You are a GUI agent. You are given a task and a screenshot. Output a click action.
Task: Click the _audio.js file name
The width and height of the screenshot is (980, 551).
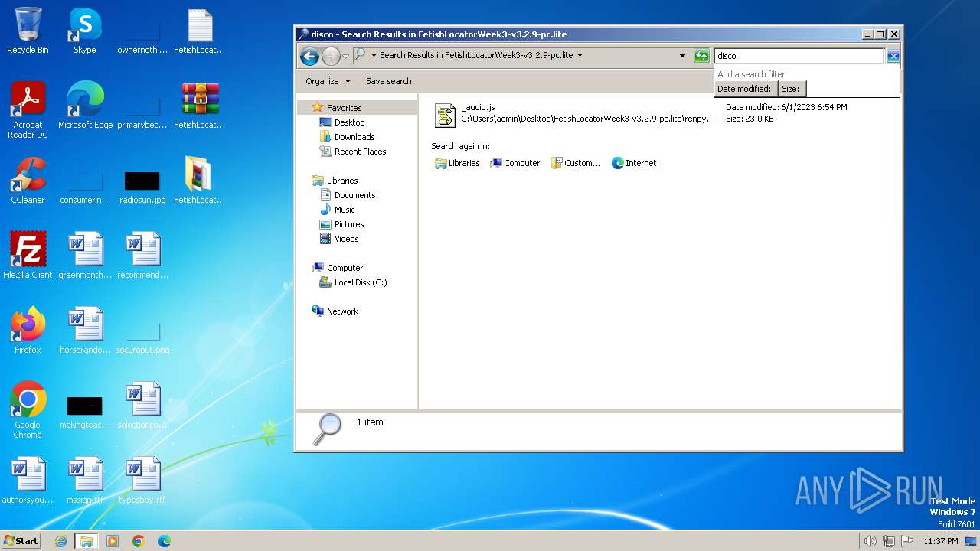[x=479, y=107]
